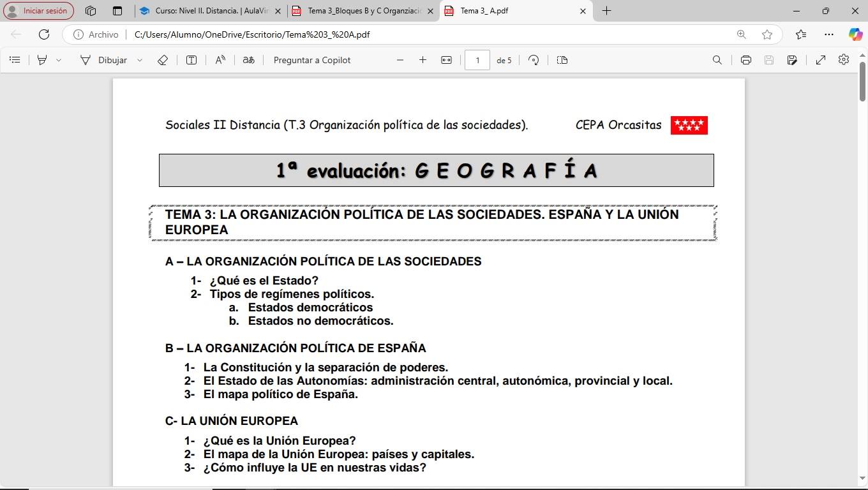
Task: Open the PDF table of contents panel
Action: [15, 60]
